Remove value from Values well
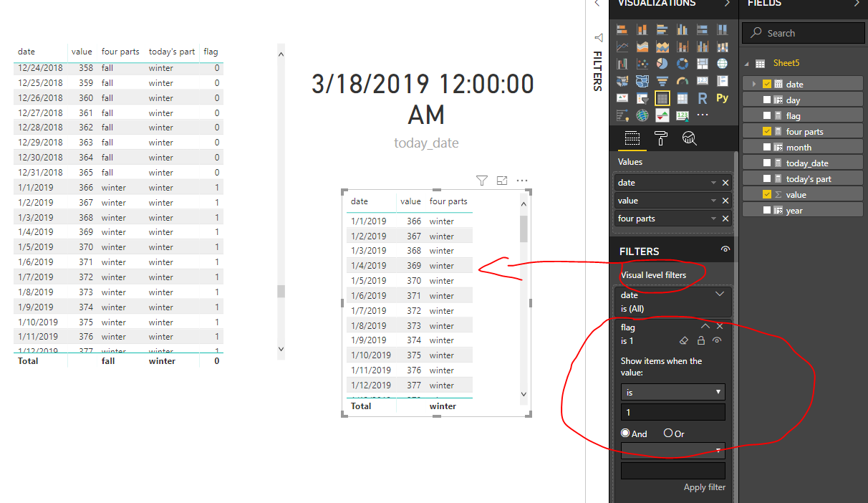The image size is (868, 503). click(725, 201)
